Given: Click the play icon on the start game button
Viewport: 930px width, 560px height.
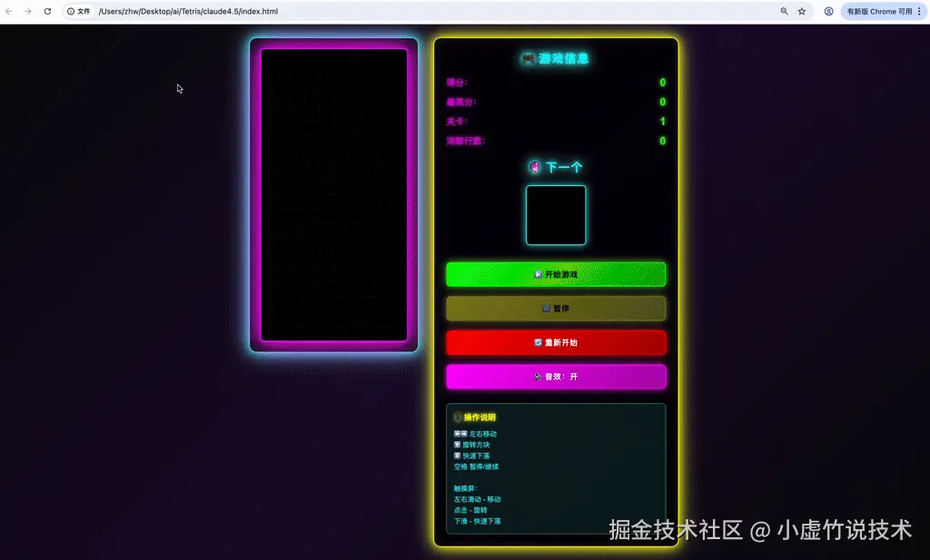Looking at the screenshot, I should [538, 274].
